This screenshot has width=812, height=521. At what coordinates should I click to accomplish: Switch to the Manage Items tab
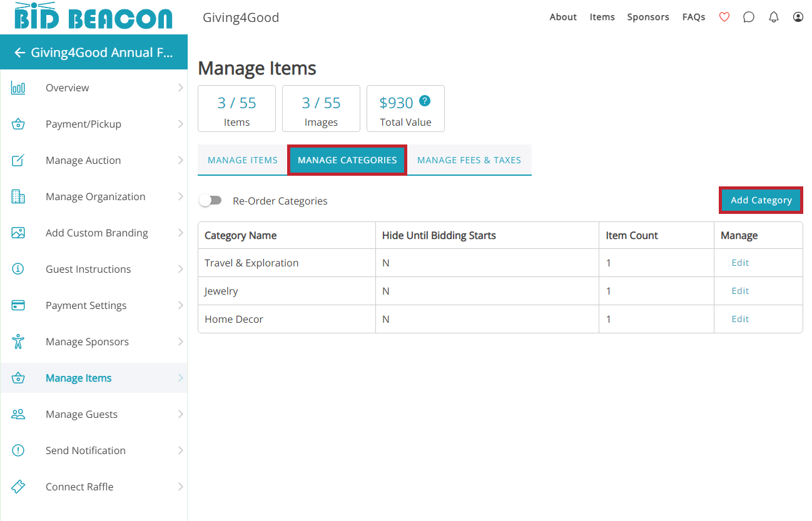(x=243, y=160)
